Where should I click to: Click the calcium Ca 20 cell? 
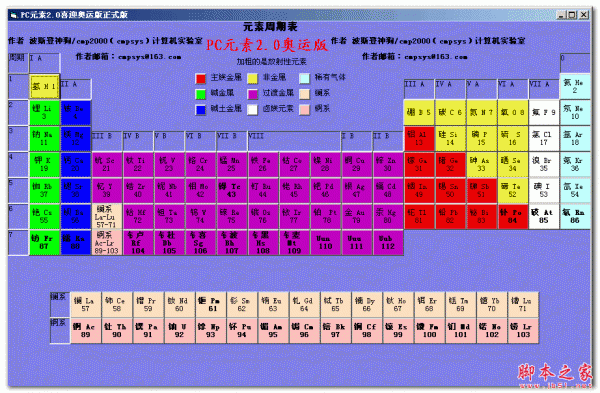point(75,165)
